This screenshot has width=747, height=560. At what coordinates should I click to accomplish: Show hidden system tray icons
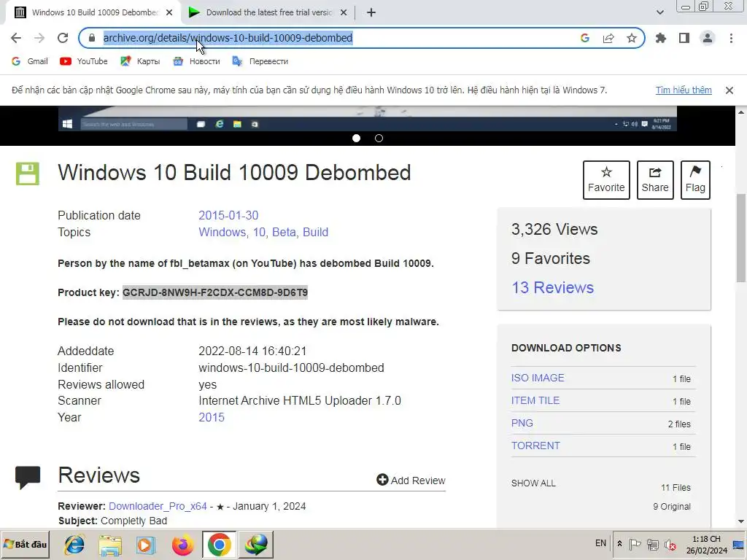(619, 543)
